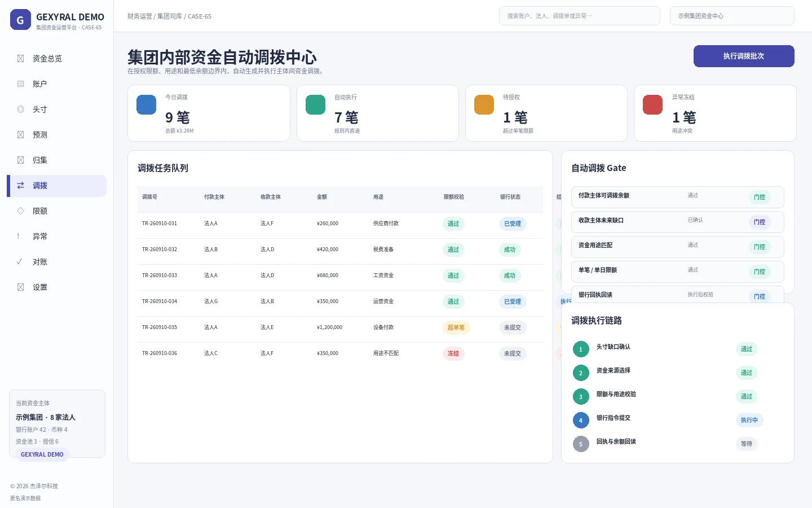Click the GEXYRAL DEMO logo icon

pos(20,19)
